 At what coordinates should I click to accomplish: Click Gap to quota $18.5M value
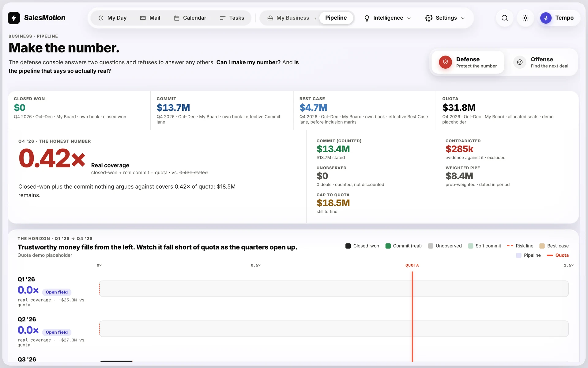(333, 203)
